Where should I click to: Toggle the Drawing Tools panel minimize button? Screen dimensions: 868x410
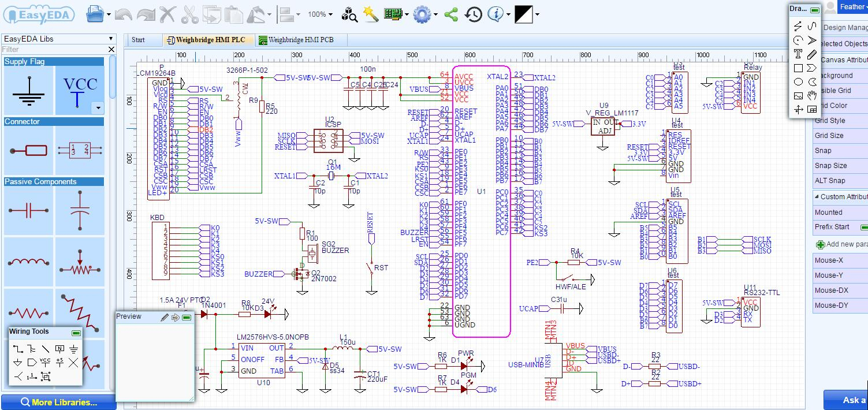click(x=814, y=10)
